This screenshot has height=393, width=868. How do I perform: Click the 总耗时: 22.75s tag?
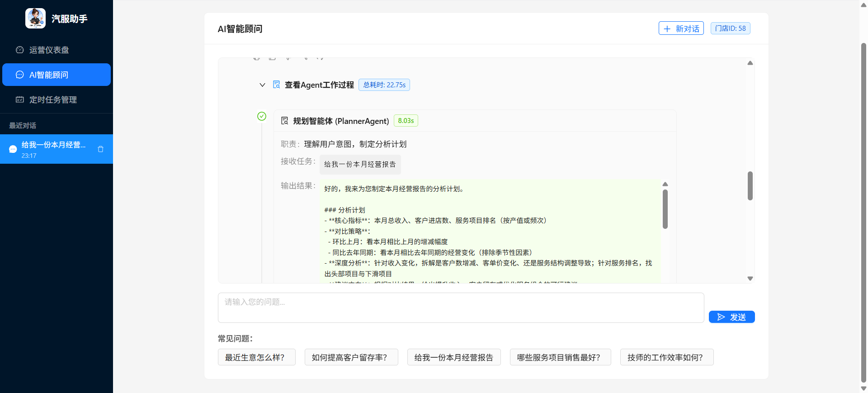[x=384, y=85]
